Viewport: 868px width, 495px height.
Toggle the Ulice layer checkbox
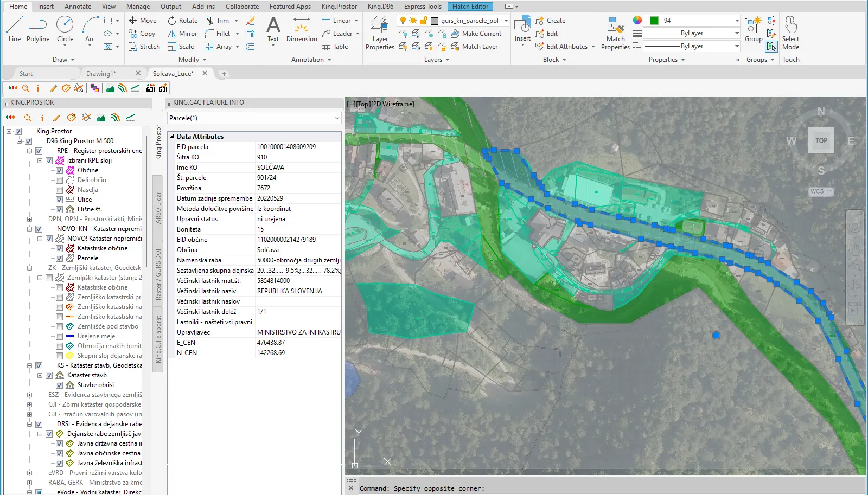tap(60, 200)
